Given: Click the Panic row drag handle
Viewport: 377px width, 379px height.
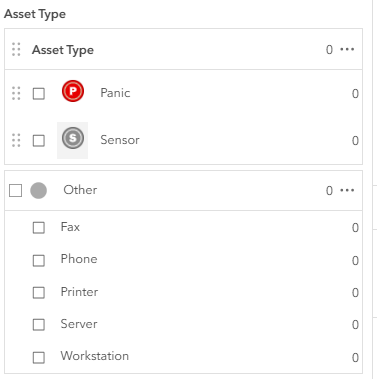Looking at the screenshot, I should pos(16,93).
